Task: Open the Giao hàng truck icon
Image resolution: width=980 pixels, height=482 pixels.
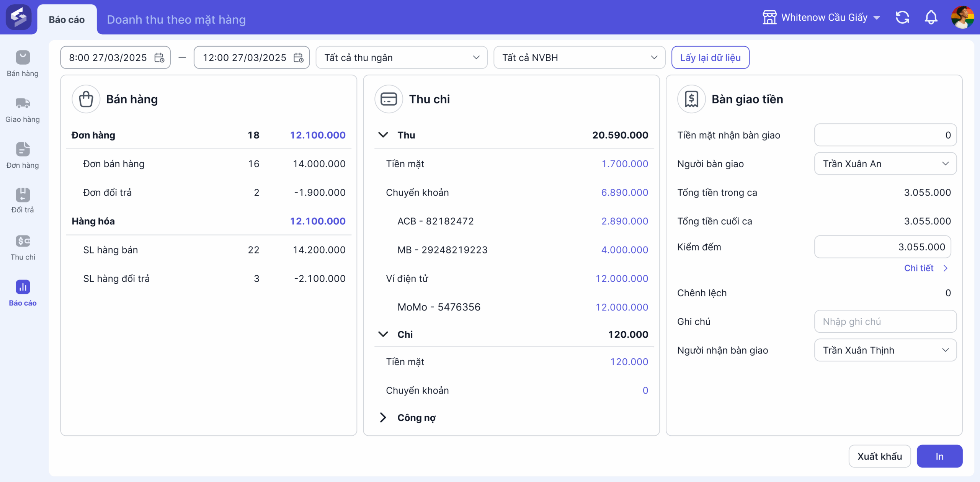Action: coord(23,103)
